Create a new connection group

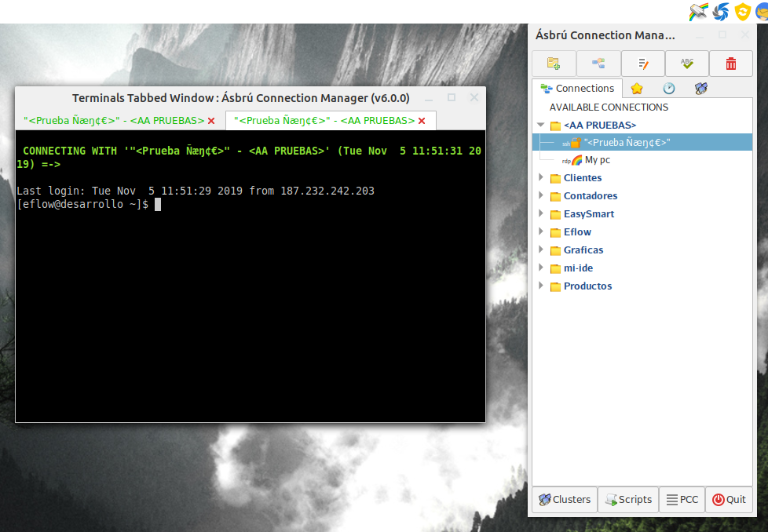[x=554, y=63]
